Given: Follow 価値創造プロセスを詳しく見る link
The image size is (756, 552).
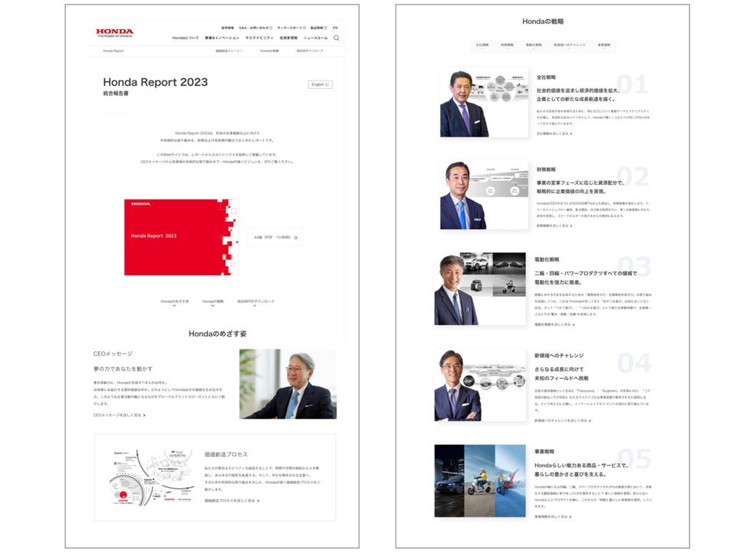Looking at the screenshot, I should click(232, 501).
